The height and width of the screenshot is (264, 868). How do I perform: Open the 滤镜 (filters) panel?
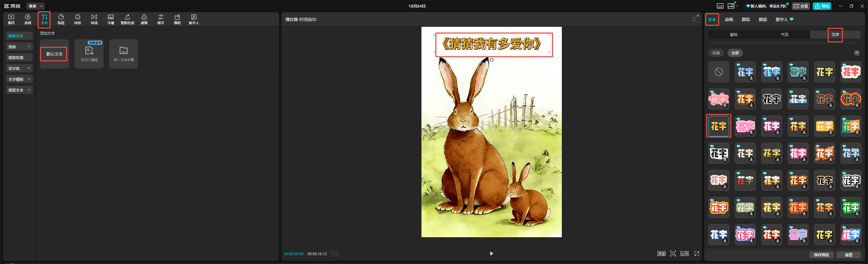click(144, 19)
